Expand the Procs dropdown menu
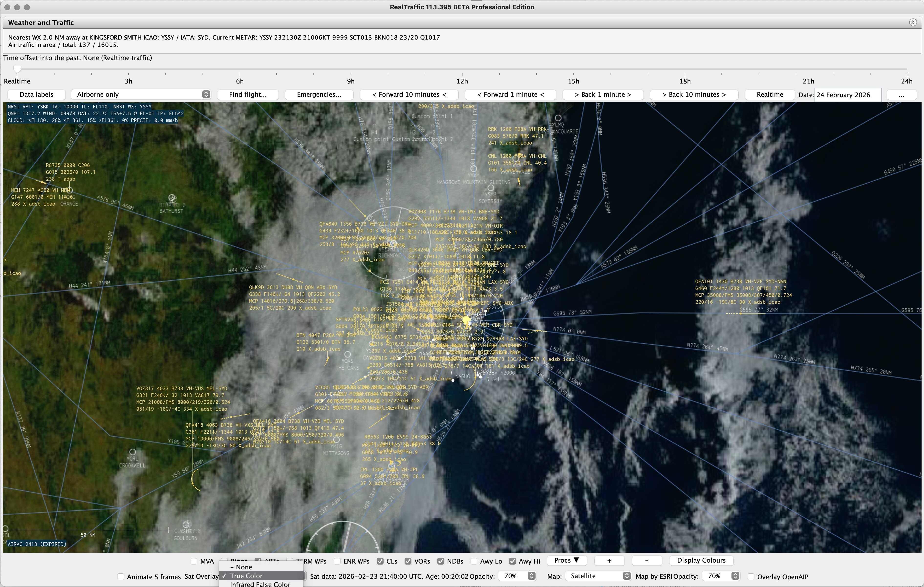 pyautogui.click(x=566, y=560)
